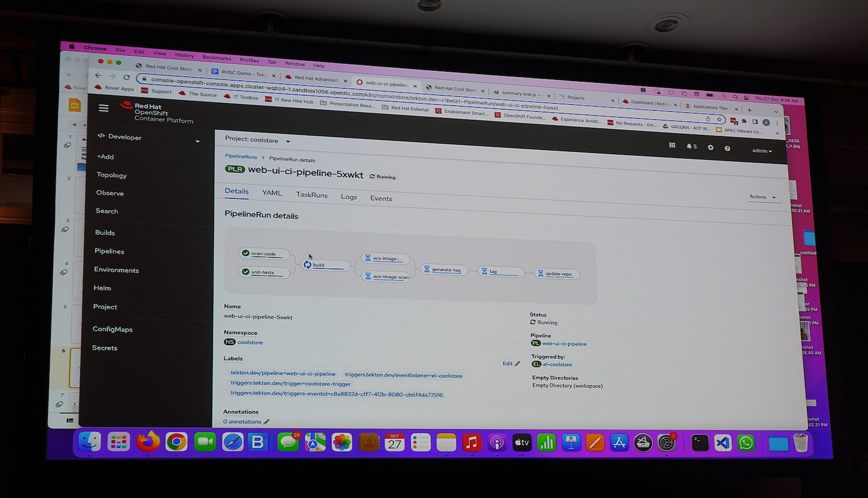This screenshot has width=868, height=498.
Task: Select the generate-tag task node
Action: pos(443,270)
